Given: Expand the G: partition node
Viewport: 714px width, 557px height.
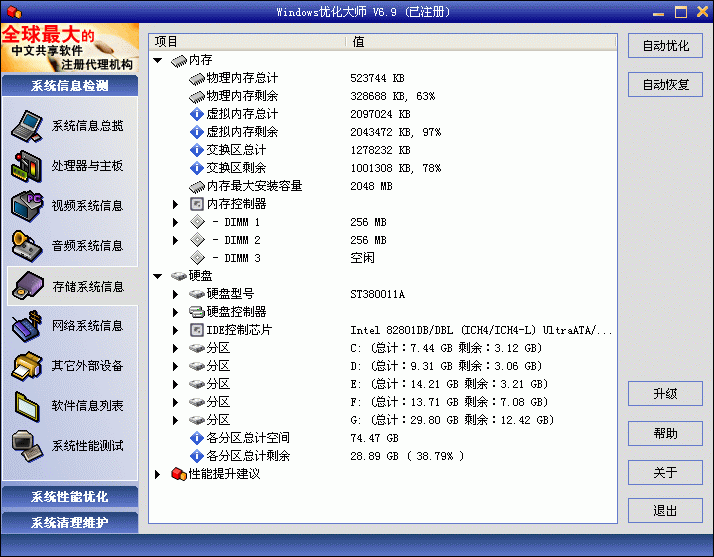Looking at the screenshot, I should coord(175,420).
